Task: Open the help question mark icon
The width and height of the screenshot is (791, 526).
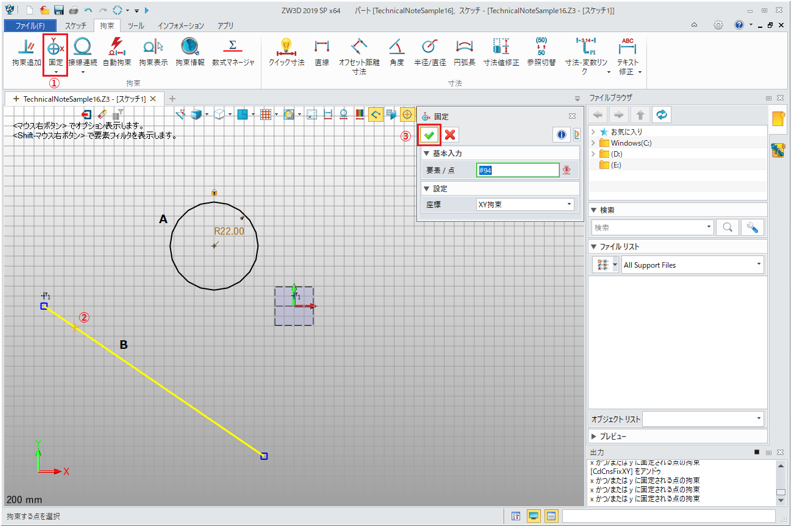Action: click(x=739, y=25)
